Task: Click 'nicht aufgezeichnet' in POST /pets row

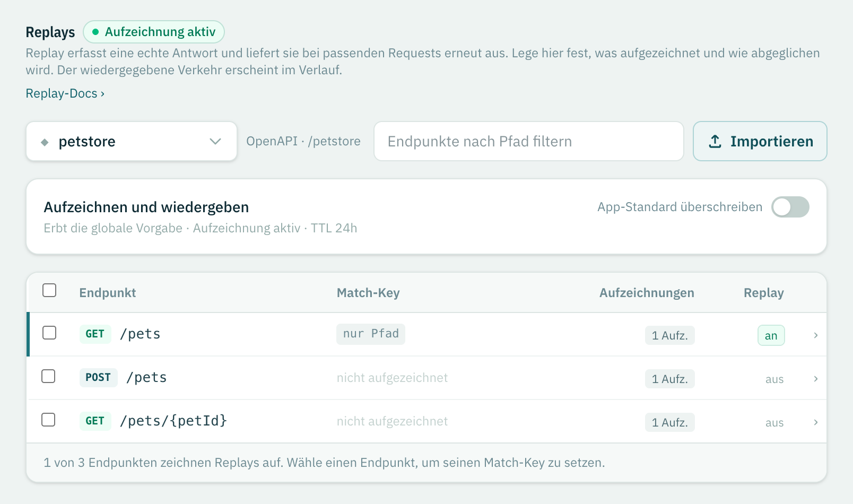Action: point(392,378)
